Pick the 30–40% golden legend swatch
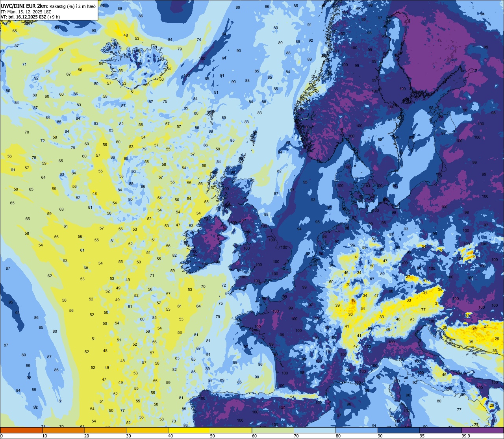This screenshot has width=504, height=439. pyautogui.click(x=147, y=430)
